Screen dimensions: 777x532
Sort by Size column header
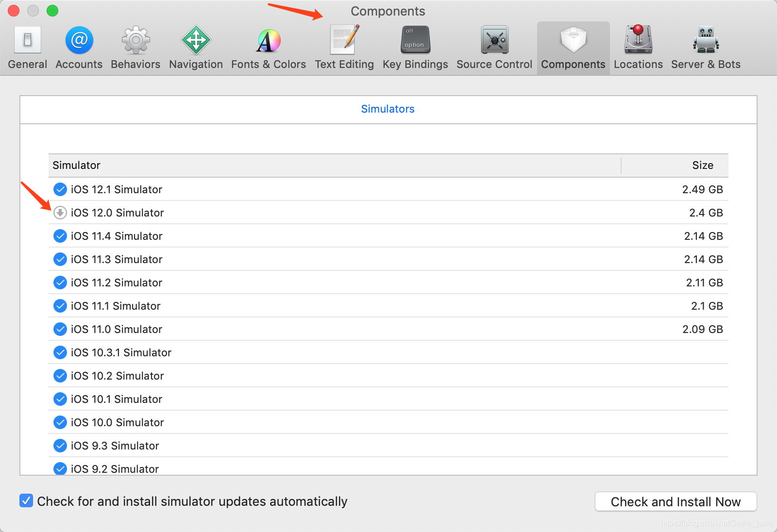click(x=675, y=165)
